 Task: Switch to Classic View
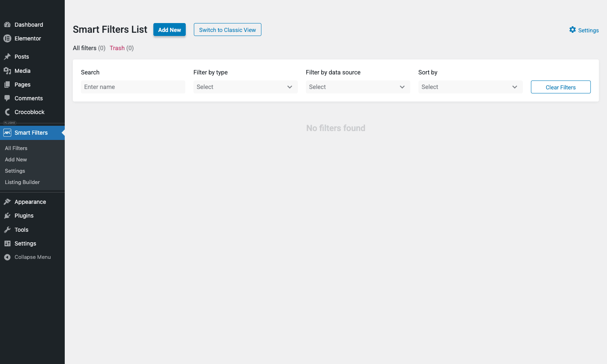[227, 30]
